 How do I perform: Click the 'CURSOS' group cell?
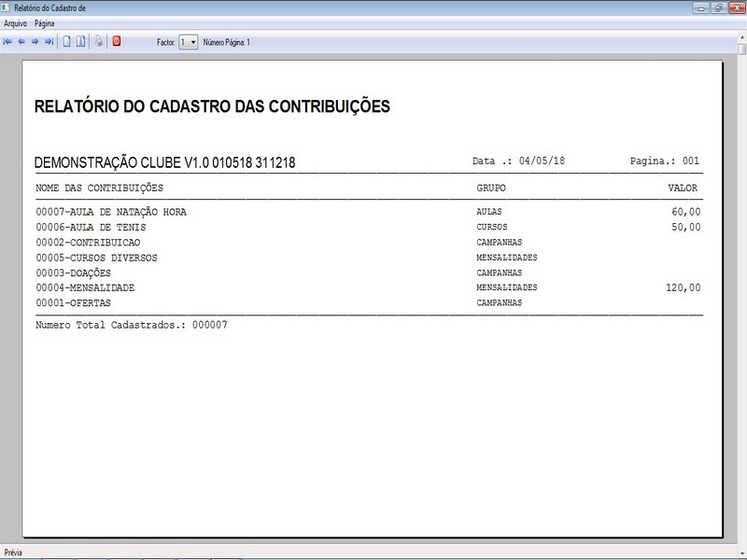492,227
